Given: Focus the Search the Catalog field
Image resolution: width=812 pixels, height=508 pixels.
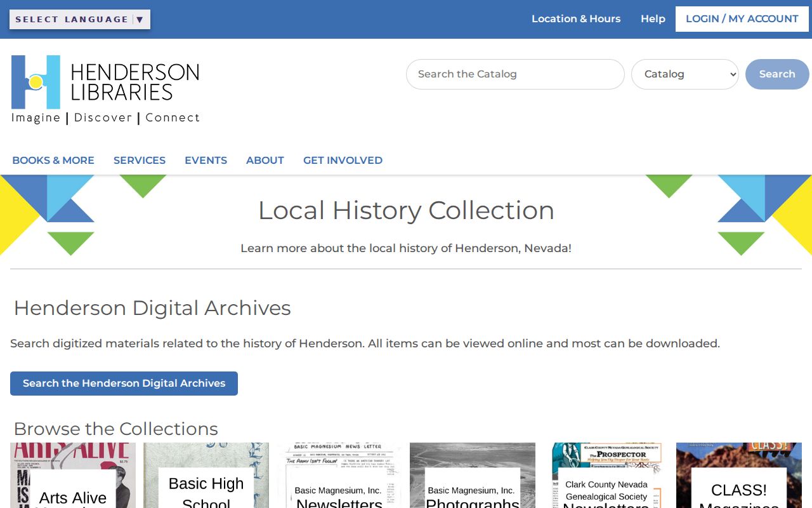Looking at the screenshot, I should click(x=515, y=74).
